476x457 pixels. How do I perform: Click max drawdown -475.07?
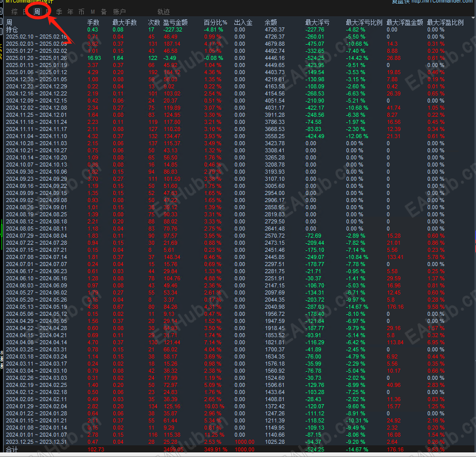[315, 44]
